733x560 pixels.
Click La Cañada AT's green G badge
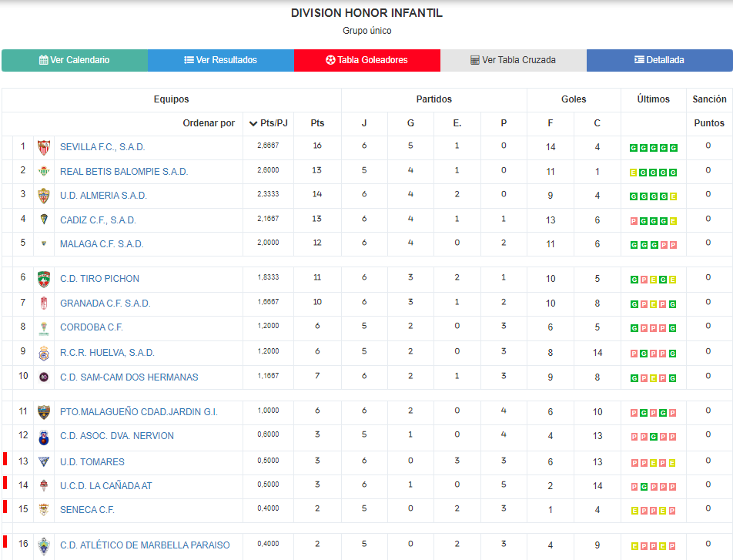pyautogui.click(x=644, y=487)
